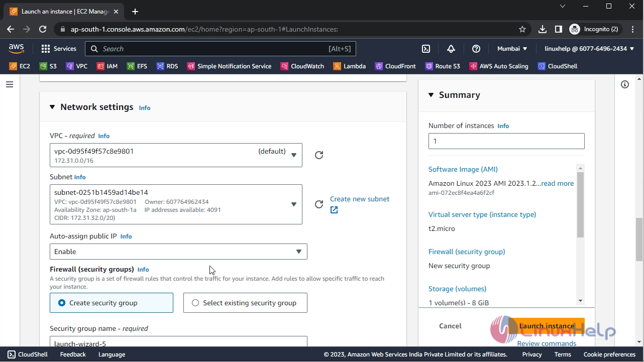Image resolution: width=644 pixels, height=362 pixels.
Task: Open Simple Notification Service shortcut
Action: click(229, 66)
